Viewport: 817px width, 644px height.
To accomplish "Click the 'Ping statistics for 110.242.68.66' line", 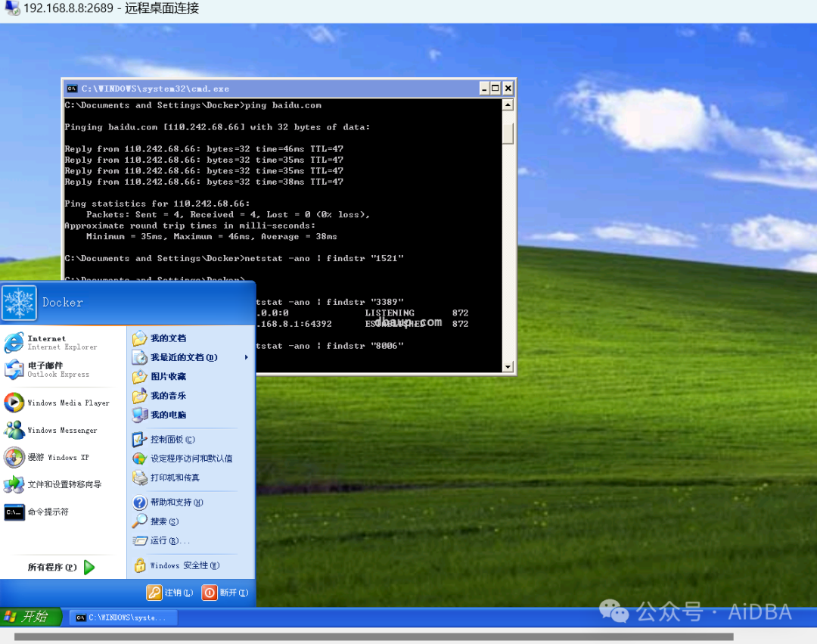I will click(157, 204).
